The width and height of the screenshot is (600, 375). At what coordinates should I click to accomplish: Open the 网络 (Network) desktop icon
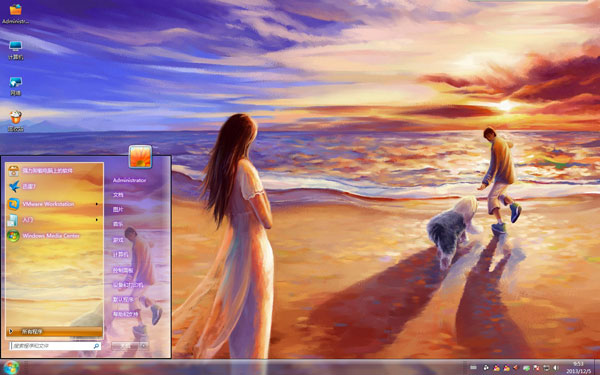tap(15, 86)
